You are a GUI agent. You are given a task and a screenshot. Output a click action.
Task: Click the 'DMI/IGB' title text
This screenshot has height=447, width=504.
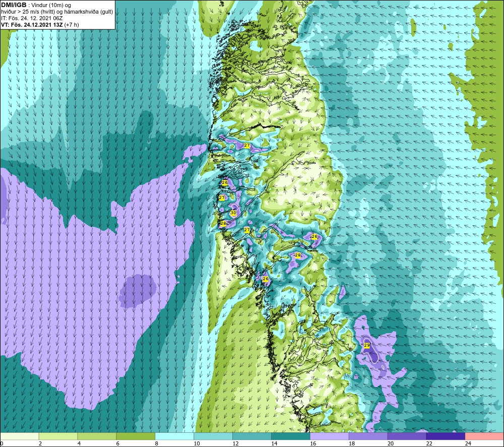pos(14,5)
